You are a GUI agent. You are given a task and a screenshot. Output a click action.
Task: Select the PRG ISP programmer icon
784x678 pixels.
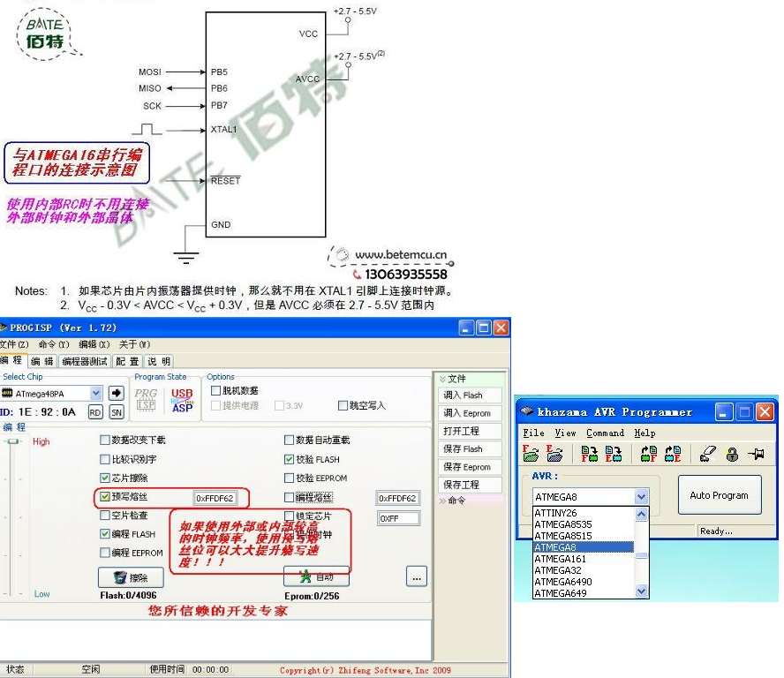[x=146, y=400]
